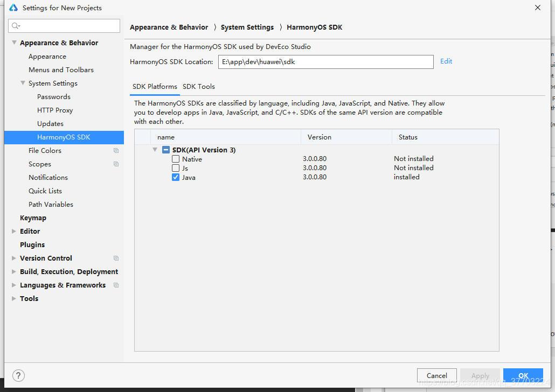This screenshot has height=392, width=555.
Task: Toggle the SDK(API Version 3) group checkbox
Action: tap(165, 150)
